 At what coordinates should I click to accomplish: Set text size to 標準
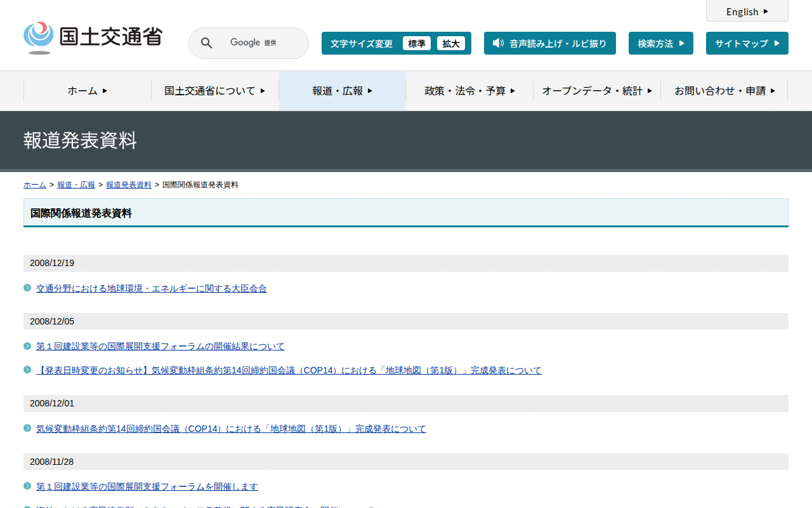click(417, 43)
